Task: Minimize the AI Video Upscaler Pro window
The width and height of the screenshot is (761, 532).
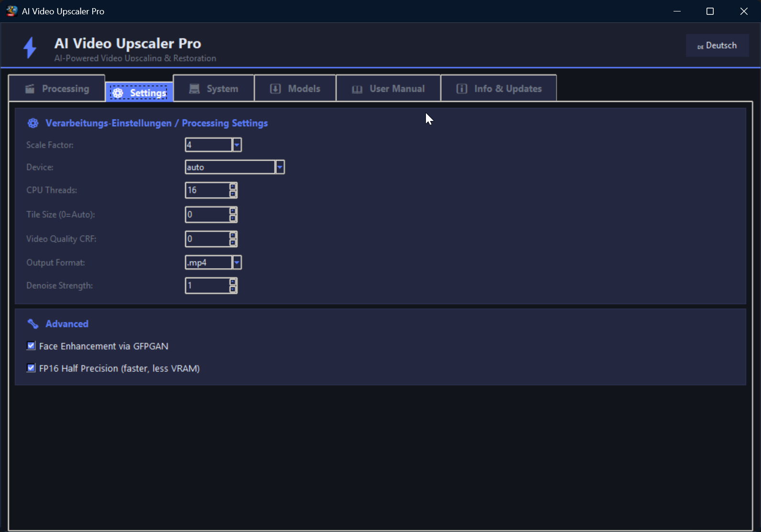Action: point(677,11)
